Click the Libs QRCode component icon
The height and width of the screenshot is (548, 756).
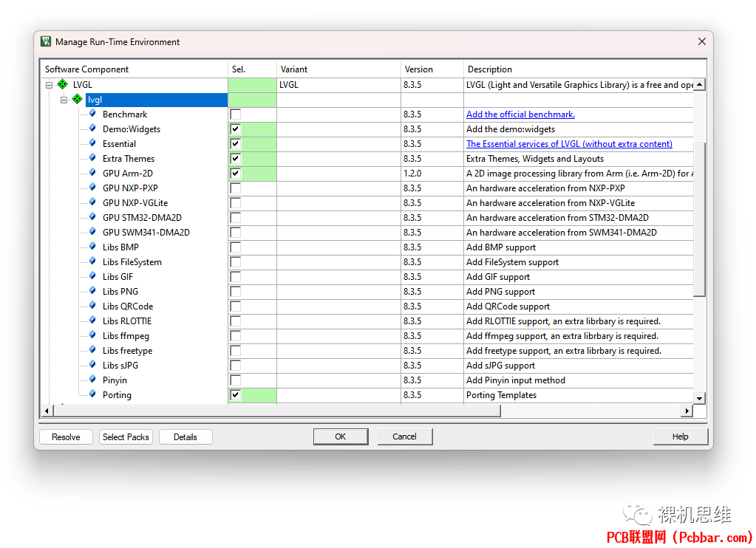coord(92,306)
